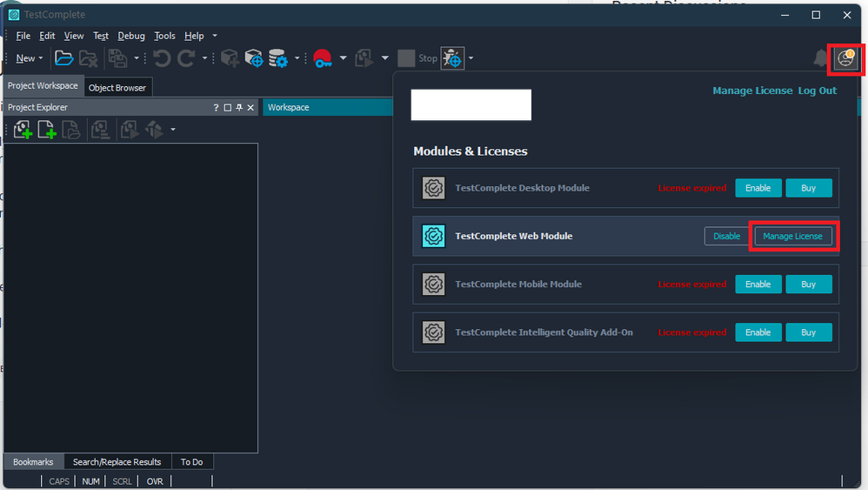Open dropdown arrow next to Record Test
868x490 pixels.
pos(343,58)
